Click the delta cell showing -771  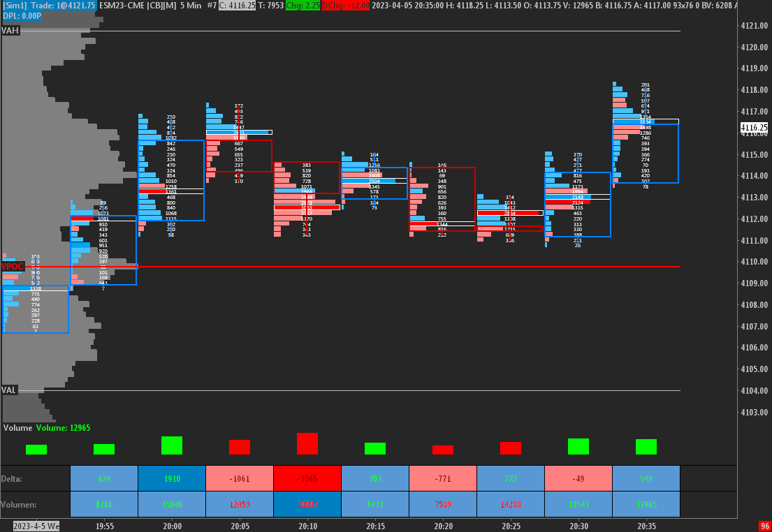pyautogui.click(x=443, y=478)
